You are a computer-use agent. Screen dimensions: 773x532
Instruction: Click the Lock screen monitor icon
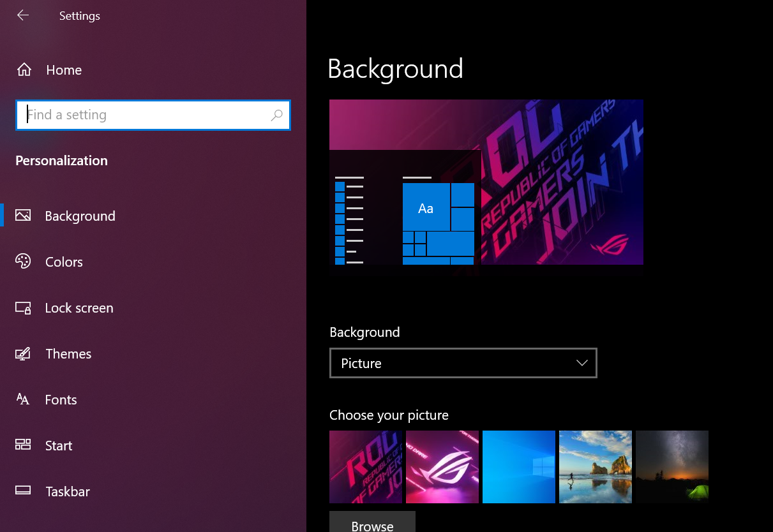coord(23,308)
